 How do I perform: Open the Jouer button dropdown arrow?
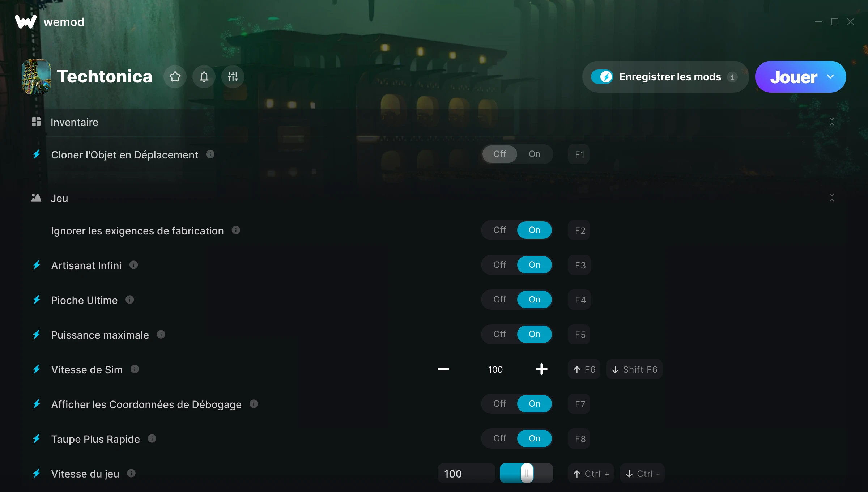pyautogui.click(x=830, y=77)
